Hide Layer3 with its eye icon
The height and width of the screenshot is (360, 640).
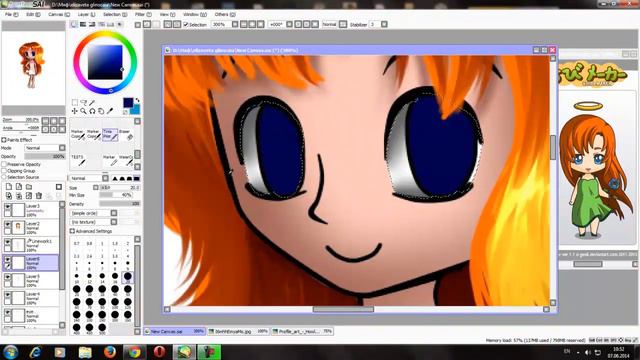pyautogui.click(x=7, y=207)
